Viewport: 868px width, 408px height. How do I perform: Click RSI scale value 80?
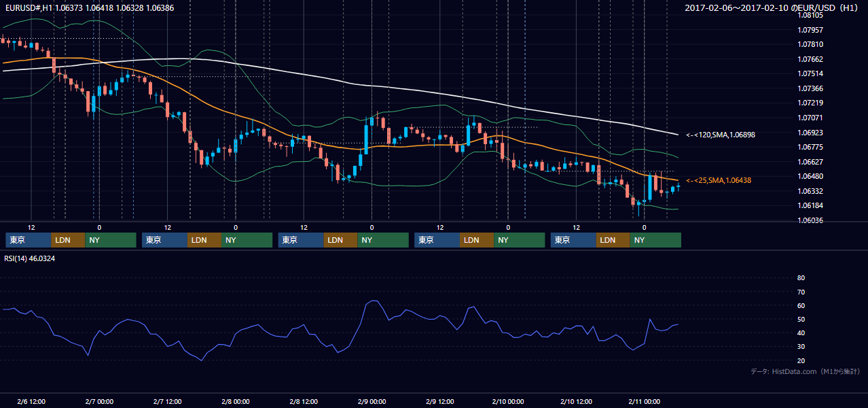click(x=801, y=278)
